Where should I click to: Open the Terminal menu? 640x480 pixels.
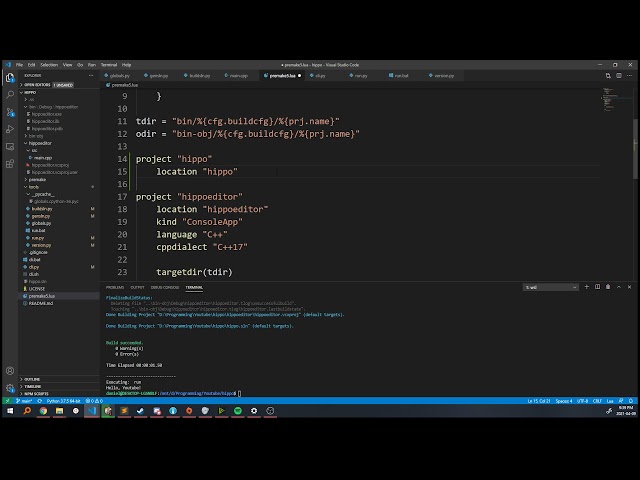click(109, 65)
